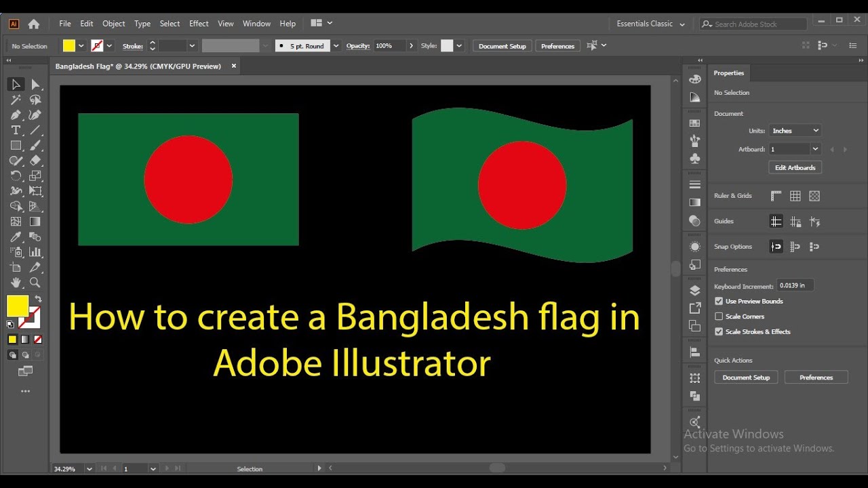Uncheck Scale Strokes & Effects
This screenshot has width=868, height=488.
coord(719,331)
